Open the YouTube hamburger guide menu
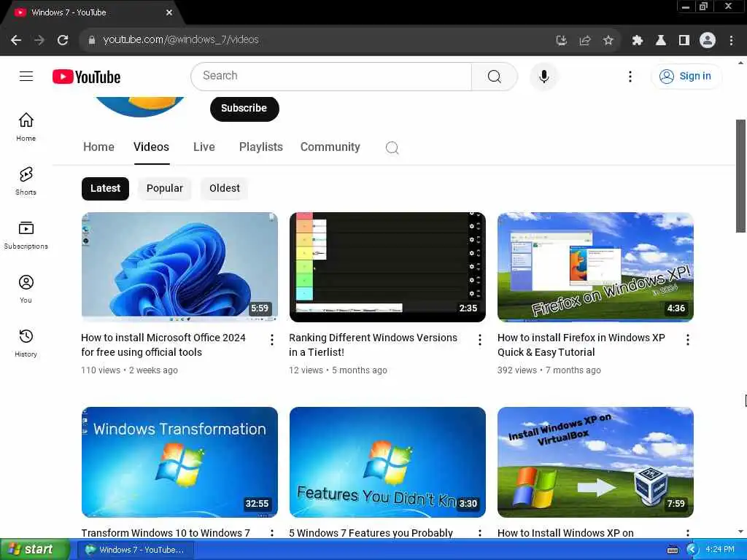 [26, 76]
